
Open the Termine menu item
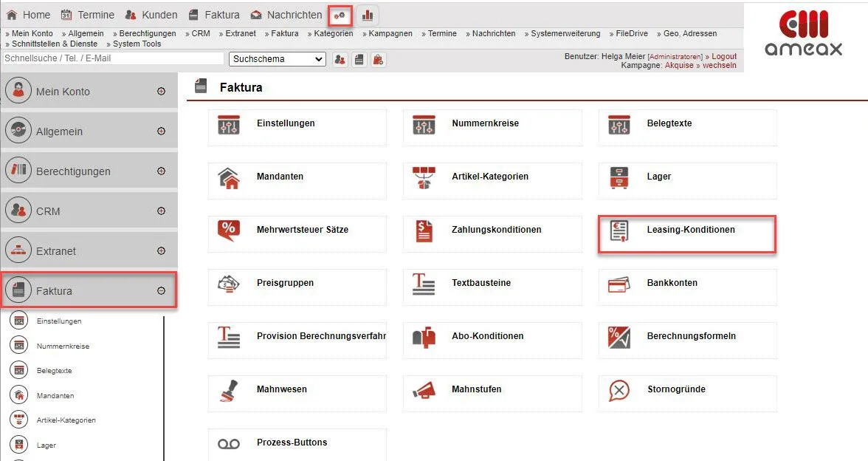tap(88, 15)
